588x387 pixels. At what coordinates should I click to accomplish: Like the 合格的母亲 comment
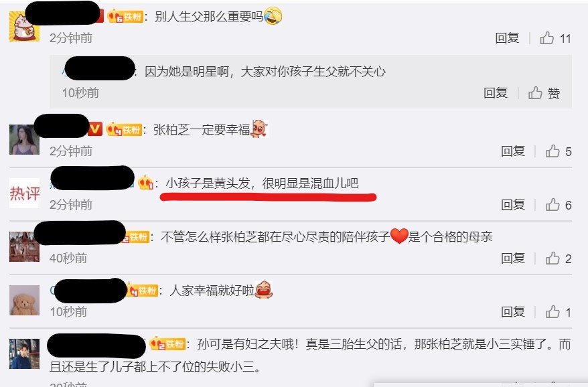pyautogui.click(x=553, y=258)
